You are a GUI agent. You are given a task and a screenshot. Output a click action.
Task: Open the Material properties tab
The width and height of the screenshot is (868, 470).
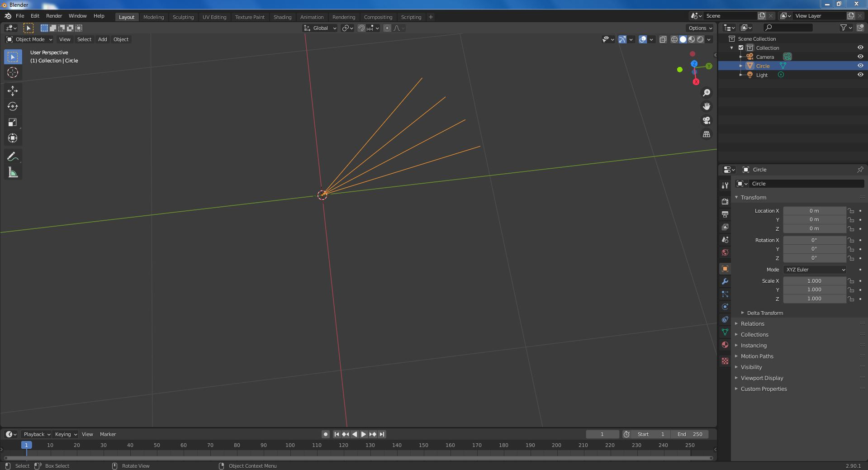click(725, 345)
